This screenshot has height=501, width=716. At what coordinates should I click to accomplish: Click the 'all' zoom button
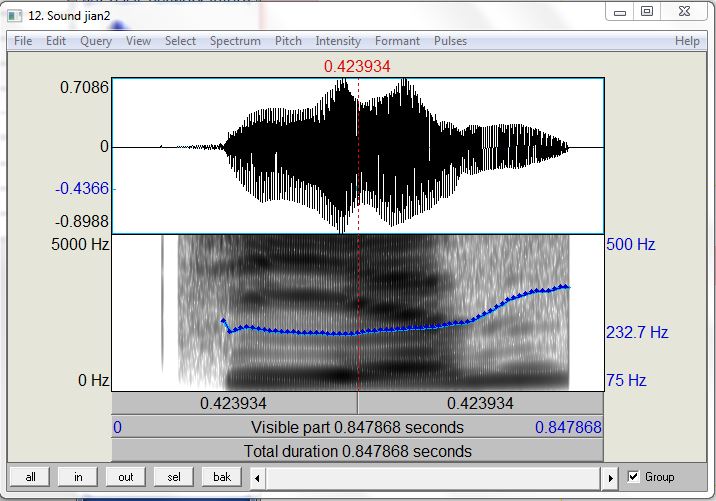click(30, 477)
